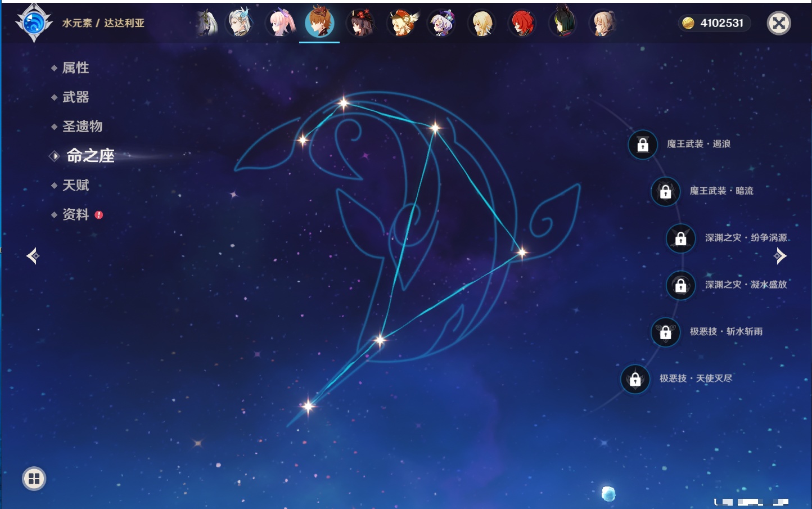Click the right arrow for next character
This screenshot has width=812, height=509.
[780, 256]
